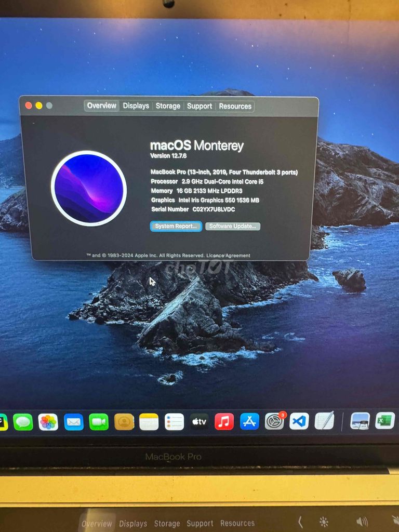Viewport: 399px width, 532px height.
Task: Launch Microsoft Excel from the Dock
Action: click(385, 421)
